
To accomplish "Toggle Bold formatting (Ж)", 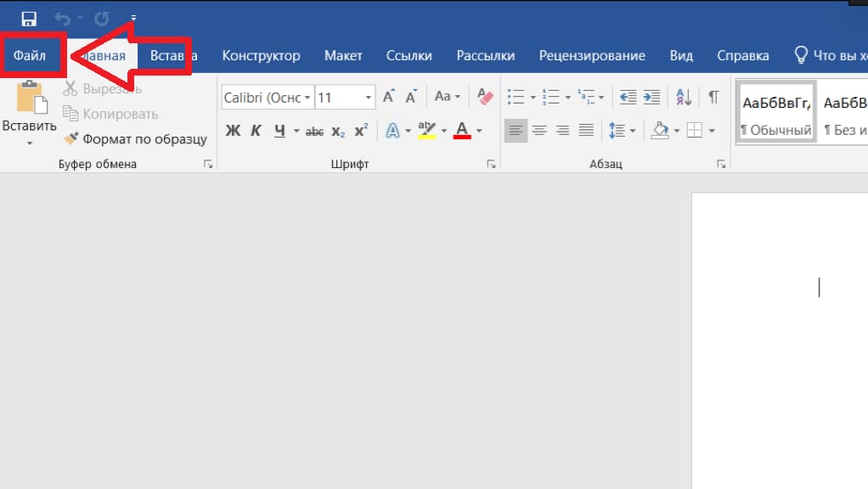I will click(233, 131).
